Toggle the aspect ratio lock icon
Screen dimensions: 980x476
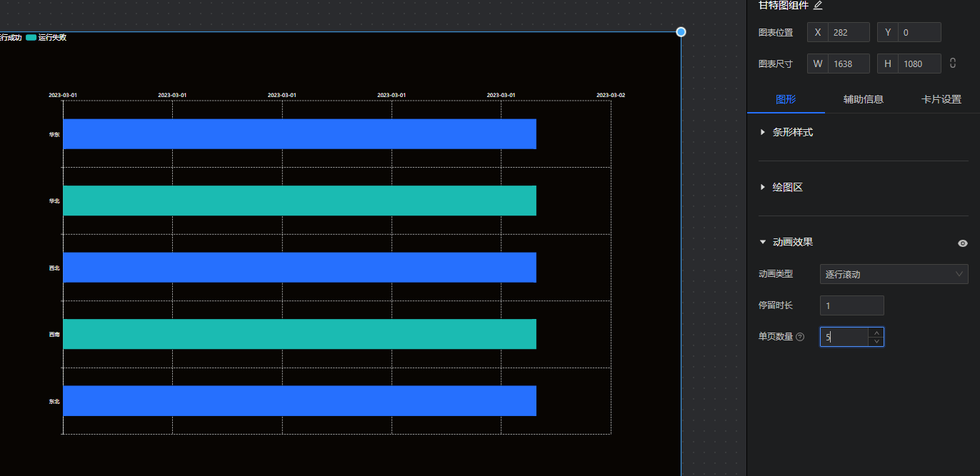[x=952, y=64]
